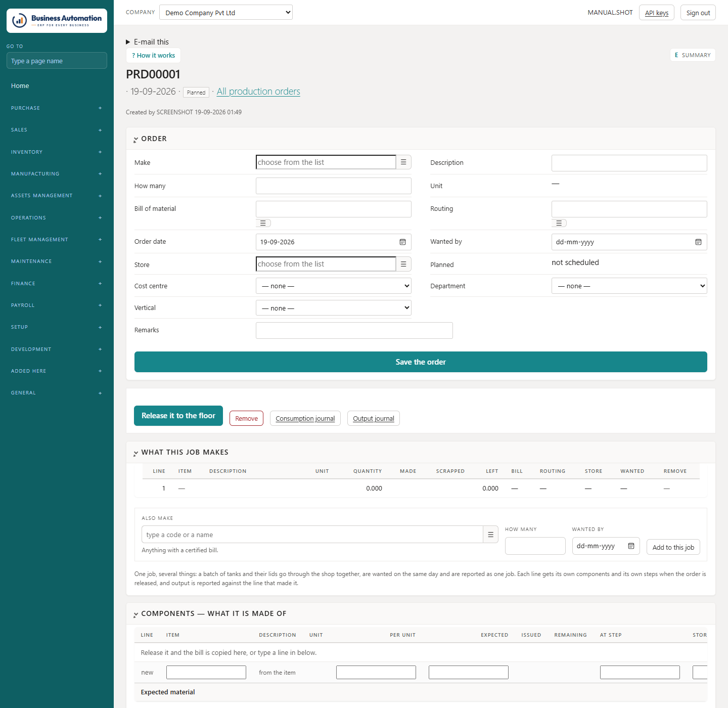The height and width of the screenshot is (708, 728).
Task: Expand the Maintenance menu
Action: click(x=57, y=261)
